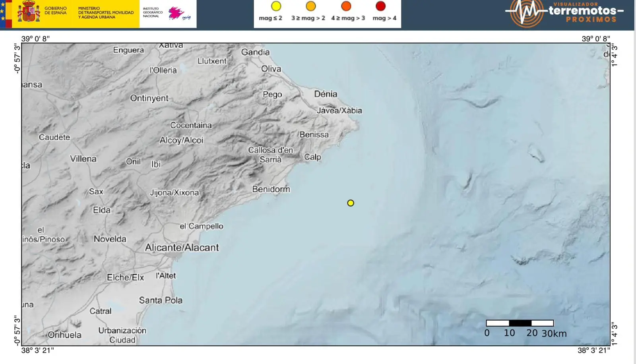Click the Terremotos Próximos seismograph logo
This screenshot has width=636, height=364.
[x=526, y=13]
